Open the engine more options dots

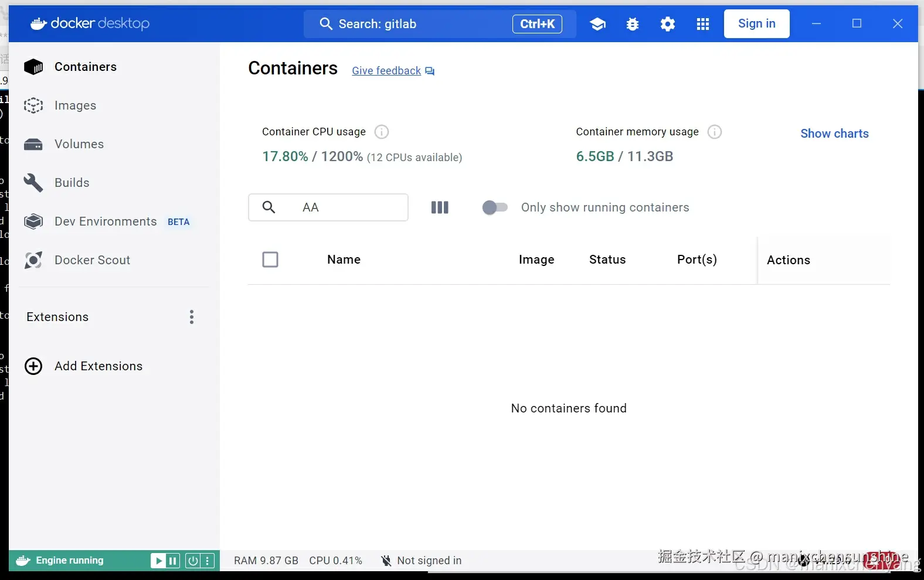point(208,561)
